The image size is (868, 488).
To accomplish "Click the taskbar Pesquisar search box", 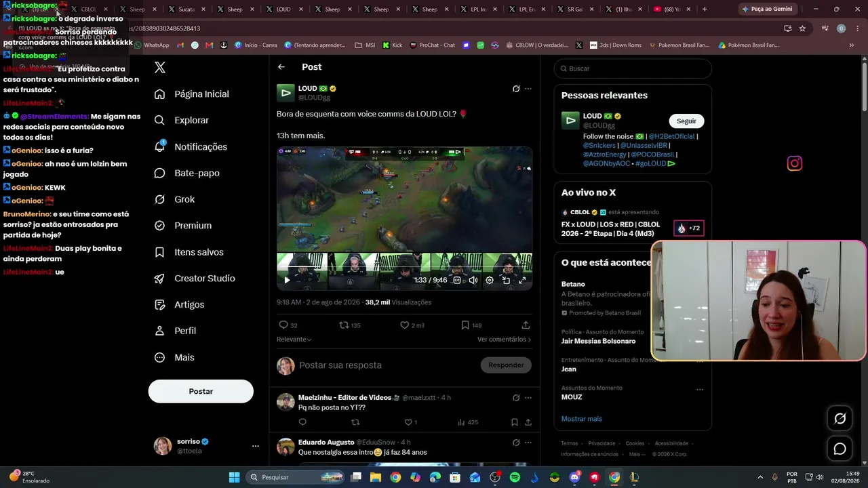I will point(296,477).
